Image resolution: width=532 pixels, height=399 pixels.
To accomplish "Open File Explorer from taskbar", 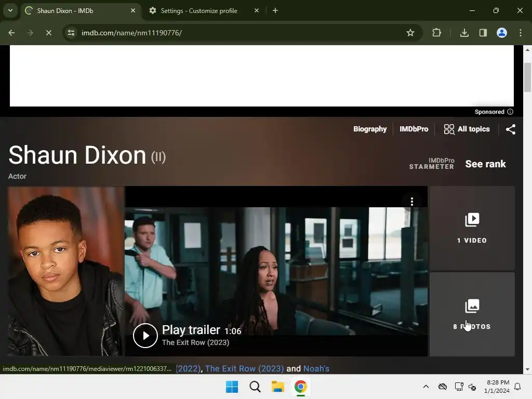I will [x=277, y=387].
